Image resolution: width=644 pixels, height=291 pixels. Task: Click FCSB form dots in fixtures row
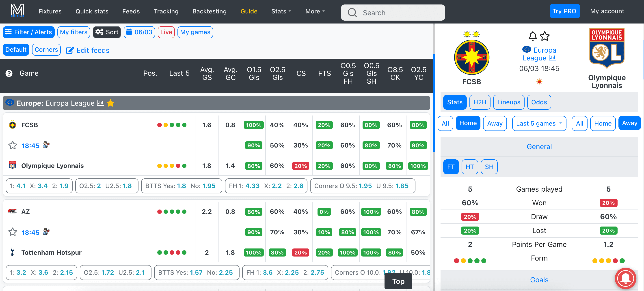pyautogui.click(x=172, y=125)
